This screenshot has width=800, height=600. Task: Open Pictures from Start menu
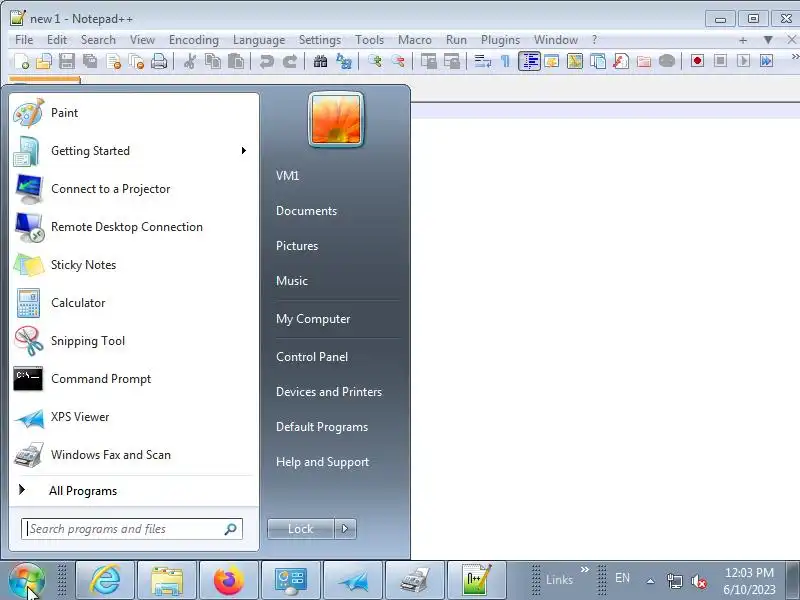click(x=297, y=246)
